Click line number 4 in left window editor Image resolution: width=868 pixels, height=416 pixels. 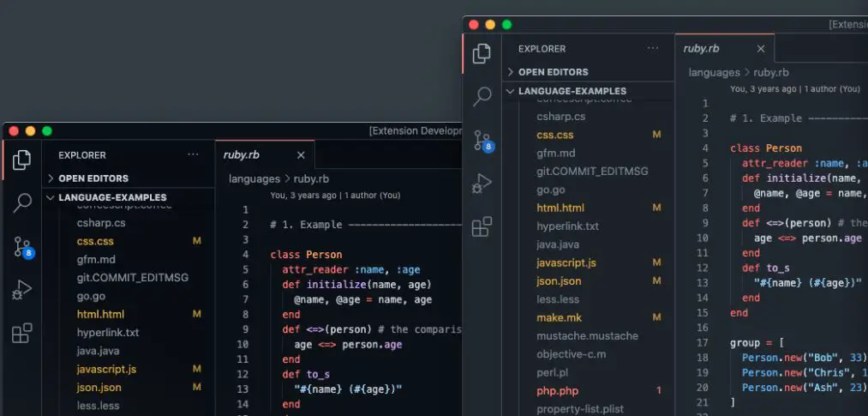[245, 255]
